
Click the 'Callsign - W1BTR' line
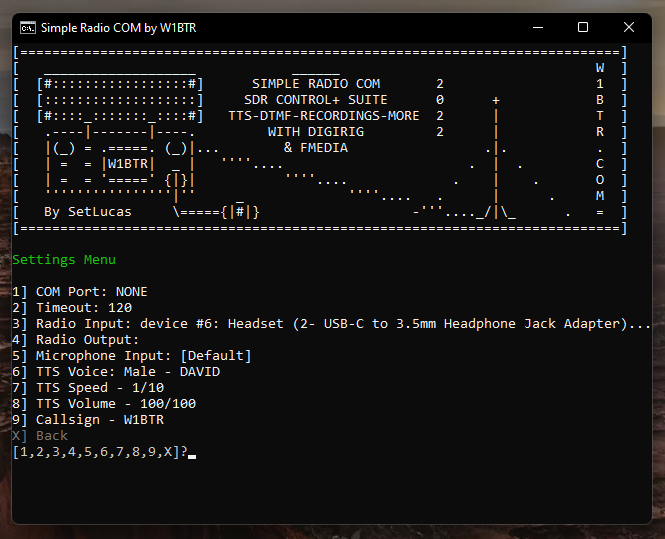point(88,420)
